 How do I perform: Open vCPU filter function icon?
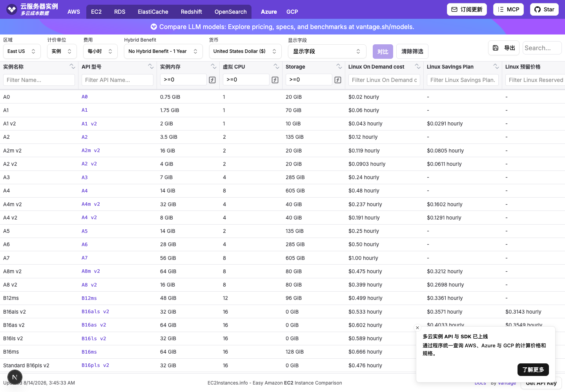coord(275,80)
